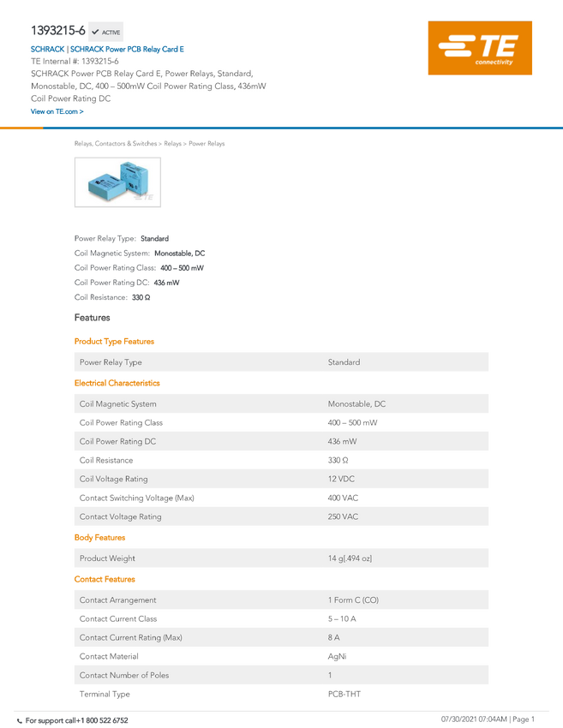Select the Contact Arrangement table row

click(x=281, y=600)
